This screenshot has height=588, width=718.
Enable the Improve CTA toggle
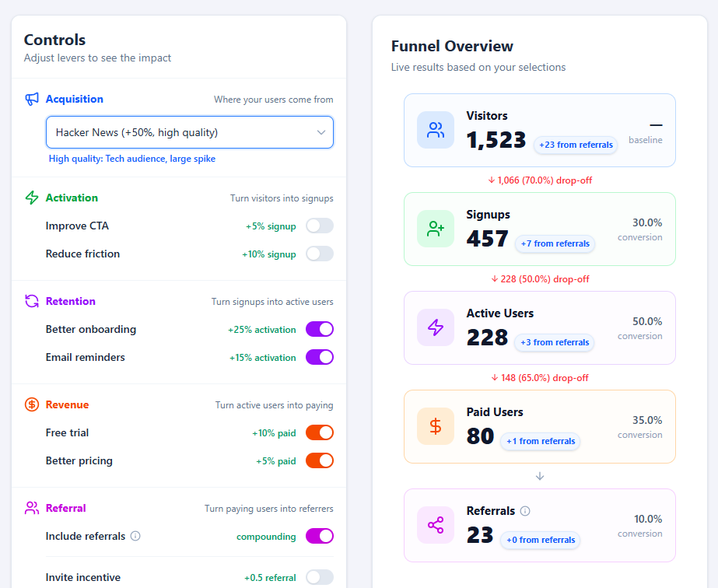point(320,226)
